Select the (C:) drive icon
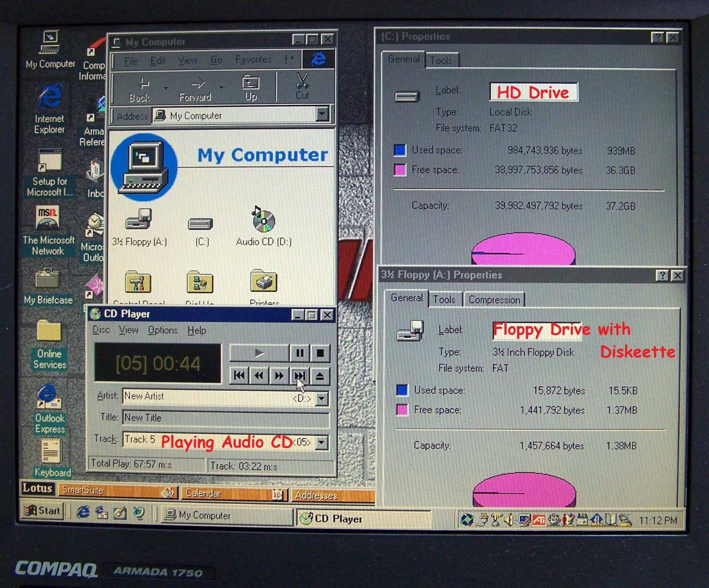 coord(202,231)
